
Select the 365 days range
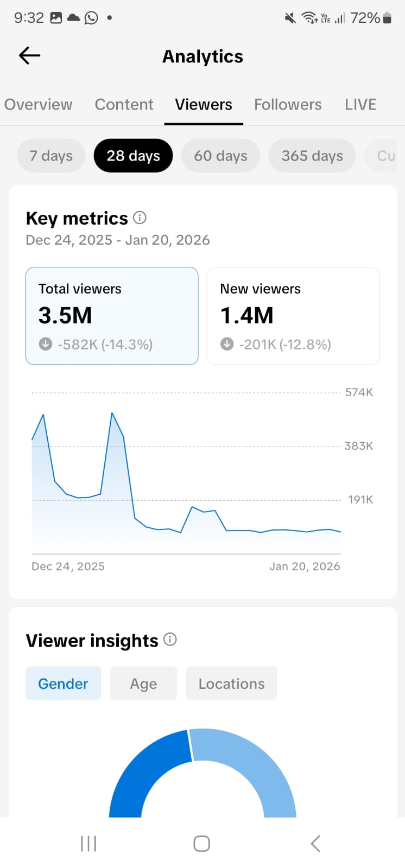(x=312, y=156)
